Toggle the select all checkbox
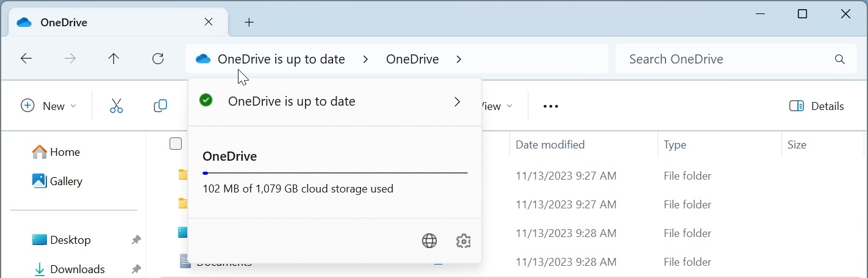This screenshot has height=278, width=868. click(176, 144)
